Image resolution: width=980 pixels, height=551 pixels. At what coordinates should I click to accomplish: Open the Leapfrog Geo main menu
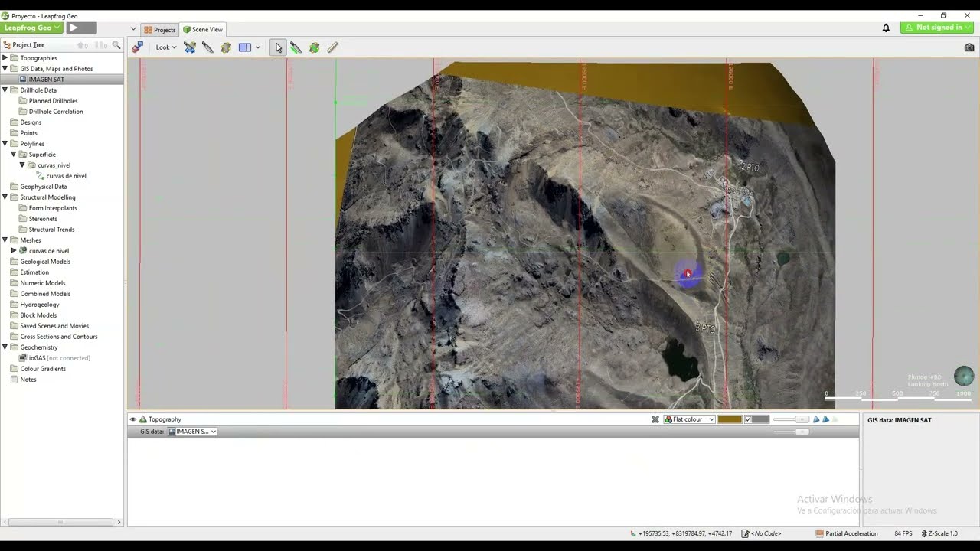[x=32, y=28]
